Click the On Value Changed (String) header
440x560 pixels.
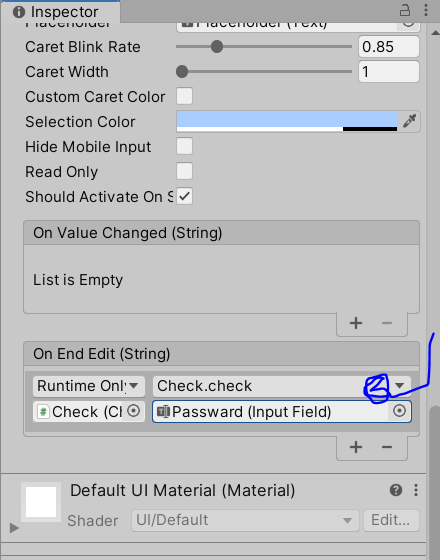pyautogui.click(x=221, y=233)
